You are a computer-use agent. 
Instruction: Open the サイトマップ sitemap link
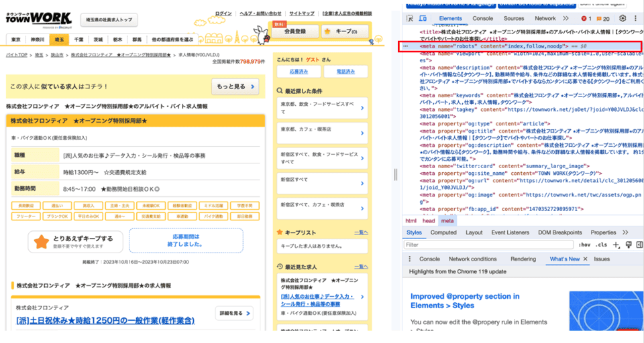tap(302, 13)
